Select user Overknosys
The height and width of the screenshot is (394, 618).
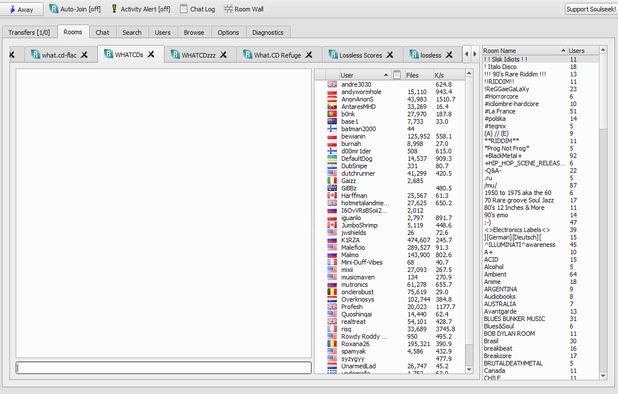390,299
